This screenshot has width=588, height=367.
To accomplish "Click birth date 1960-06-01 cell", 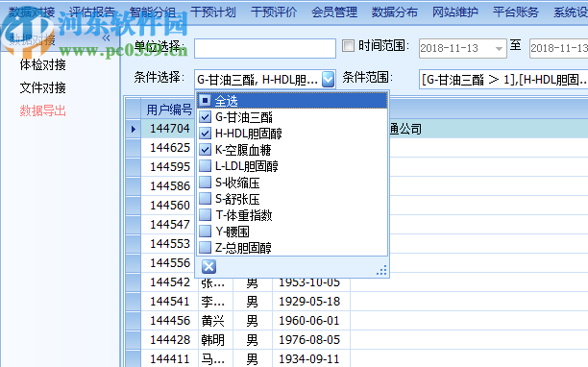I will pos(311,321).
